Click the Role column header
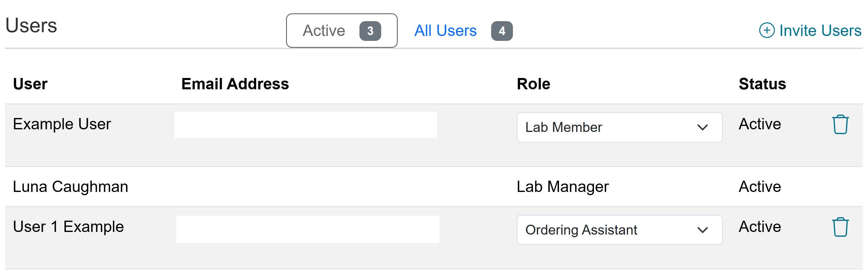The width and height of the screenshot is (868, 274). [533, 84]
